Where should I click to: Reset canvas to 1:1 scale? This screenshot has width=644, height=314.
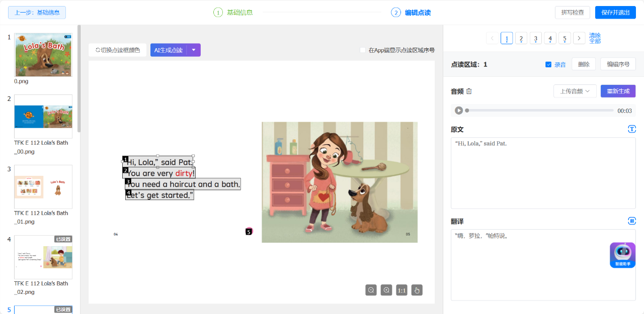point(401,290)
